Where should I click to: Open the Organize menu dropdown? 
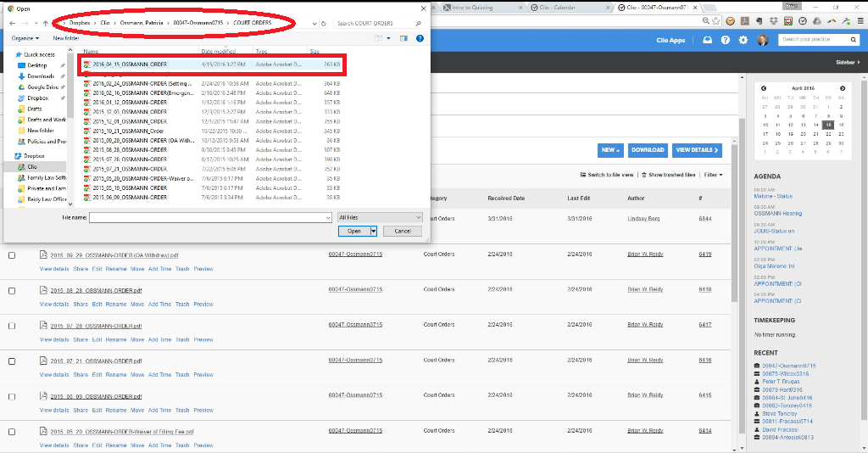click(25, 38)
